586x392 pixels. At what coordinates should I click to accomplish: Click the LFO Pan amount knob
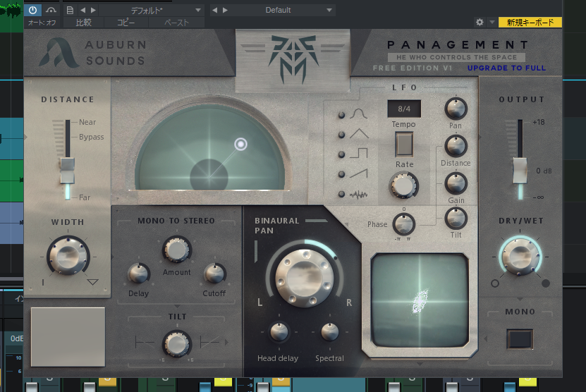[456, 109]
